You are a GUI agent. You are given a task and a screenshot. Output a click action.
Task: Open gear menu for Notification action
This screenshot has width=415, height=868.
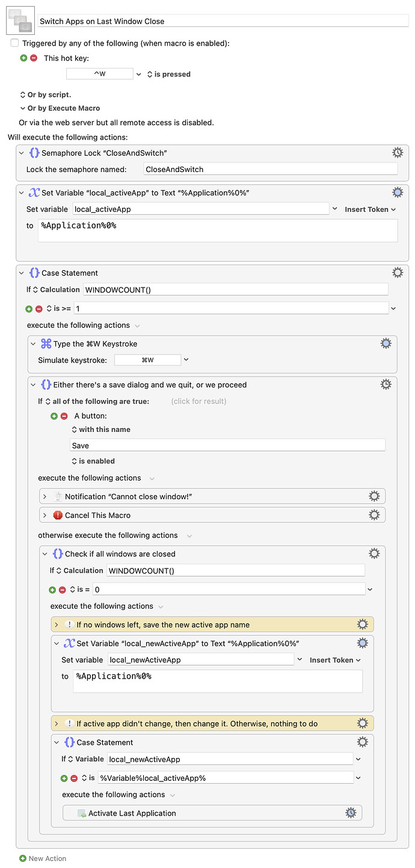pyautogui.click(x=374, y=496)
